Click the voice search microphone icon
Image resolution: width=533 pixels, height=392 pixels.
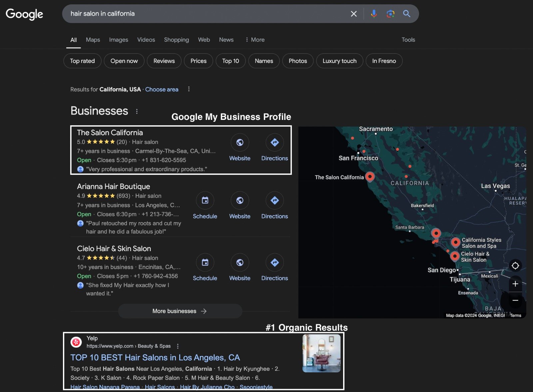coord(374,14)
